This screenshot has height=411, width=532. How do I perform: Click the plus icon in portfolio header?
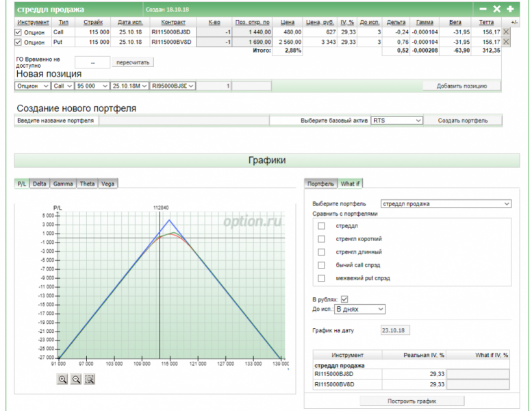coord(510,9)
